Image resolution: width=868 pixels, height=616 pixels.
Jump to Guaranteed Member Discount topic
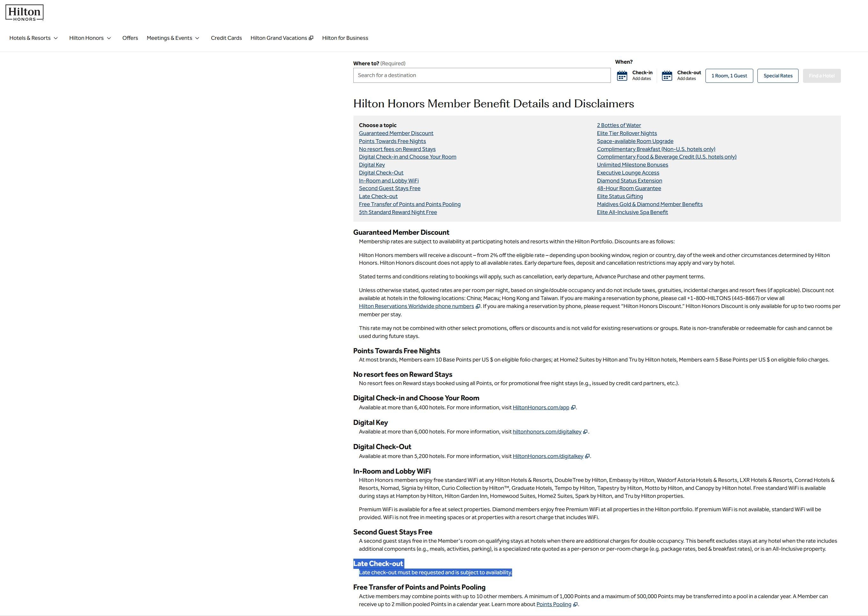tap(396, 133)
